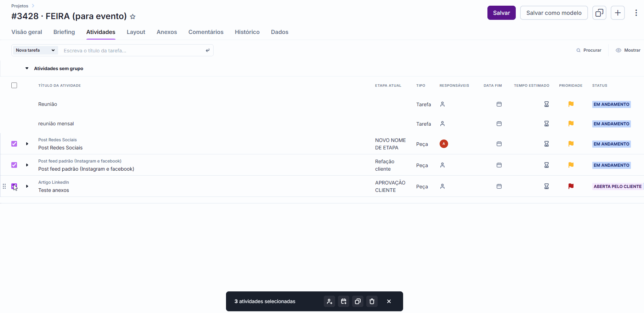
Task: Change status EM ANDAMENTO of Post Redes Sociais
Action: pos(611,144)
